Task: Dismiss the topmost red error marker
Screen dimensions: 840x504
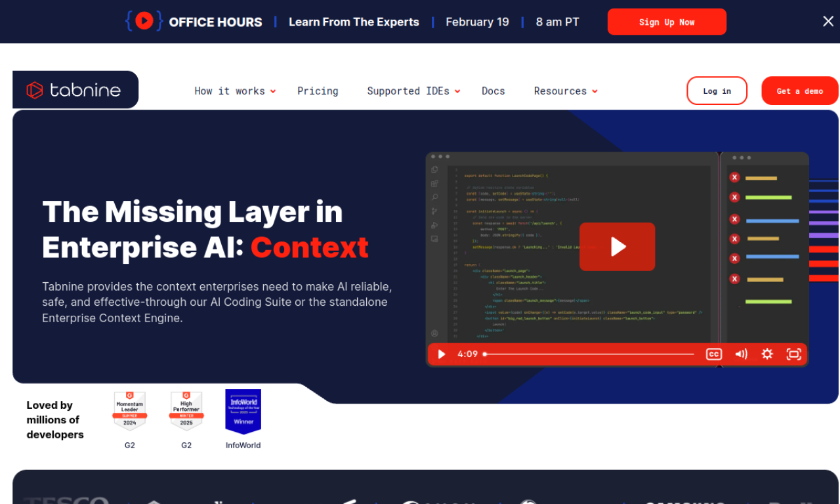Action: click(734, 177)
